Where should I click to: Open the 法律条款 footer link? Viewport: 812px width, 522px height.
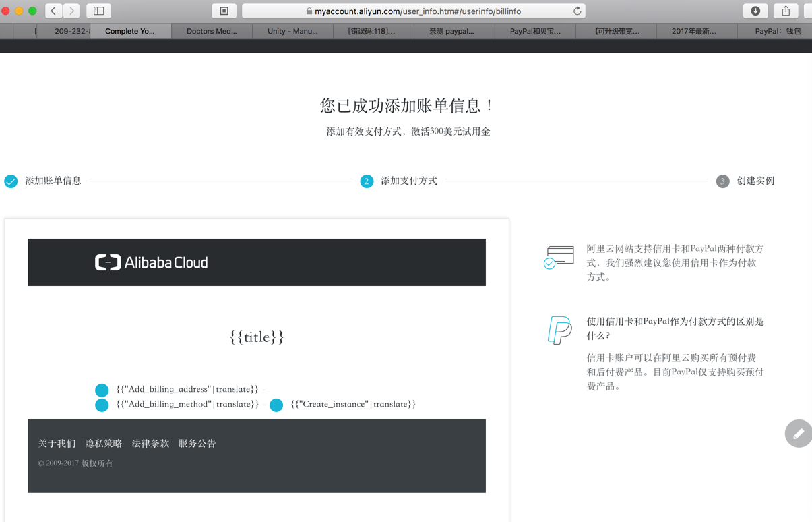click(150, 443)
